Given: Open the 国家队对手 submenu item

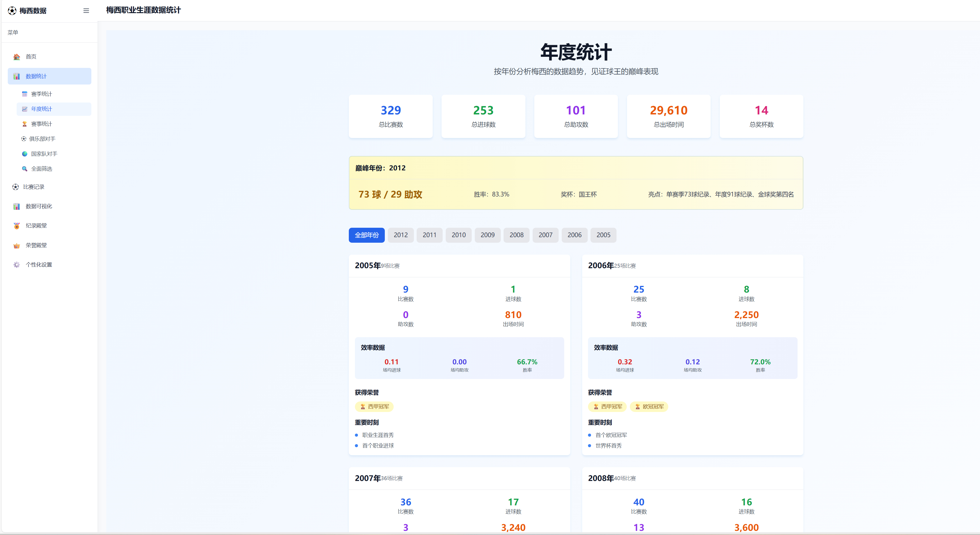Looking at the screenshot, I should (54, 154).
